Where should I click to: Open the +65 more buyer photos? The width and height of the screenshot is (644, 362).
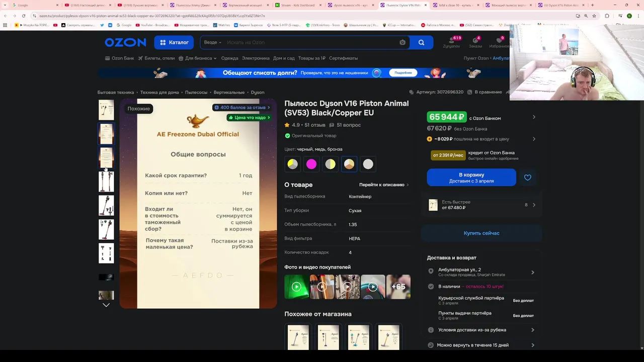tap(398, 287)
